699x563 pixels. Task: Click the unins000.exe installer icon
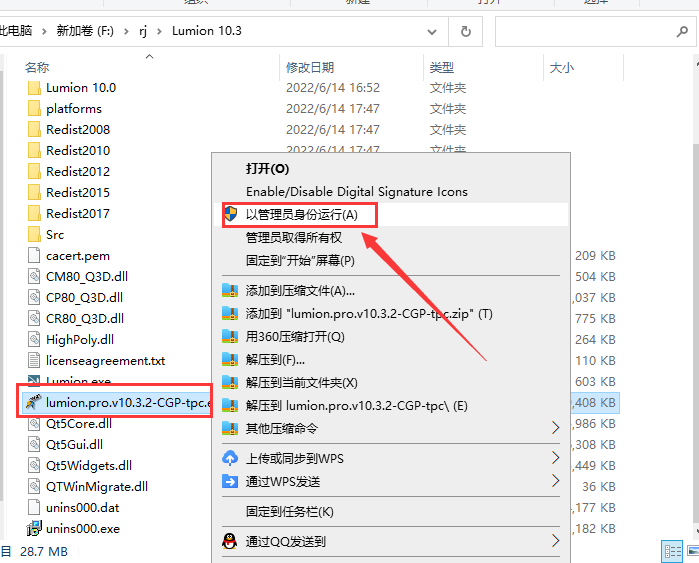33,528
